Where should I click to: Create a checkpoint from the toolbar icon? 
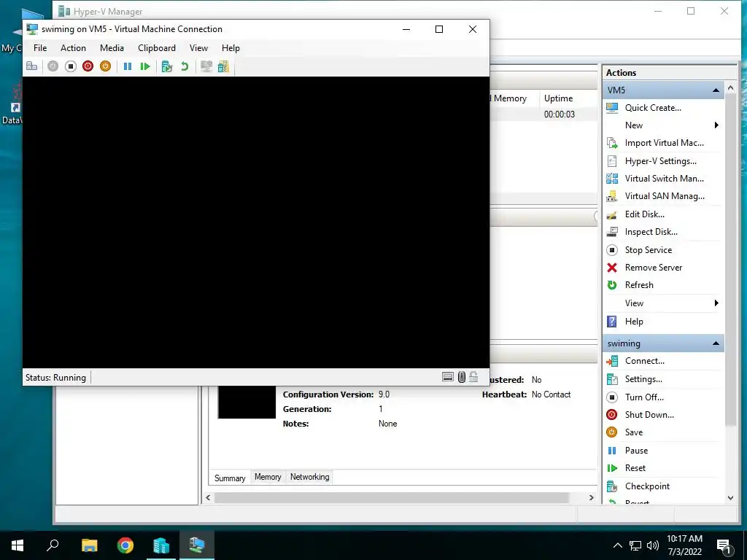[x=167, y=66]
